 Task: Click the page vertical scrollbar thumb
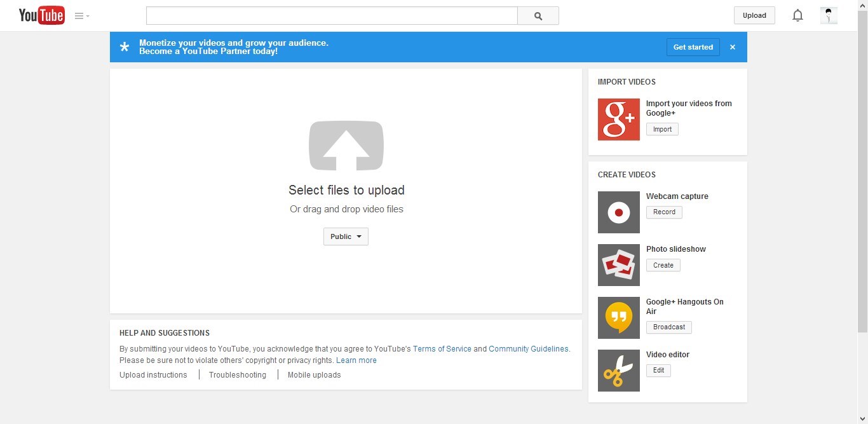(863, 170)
